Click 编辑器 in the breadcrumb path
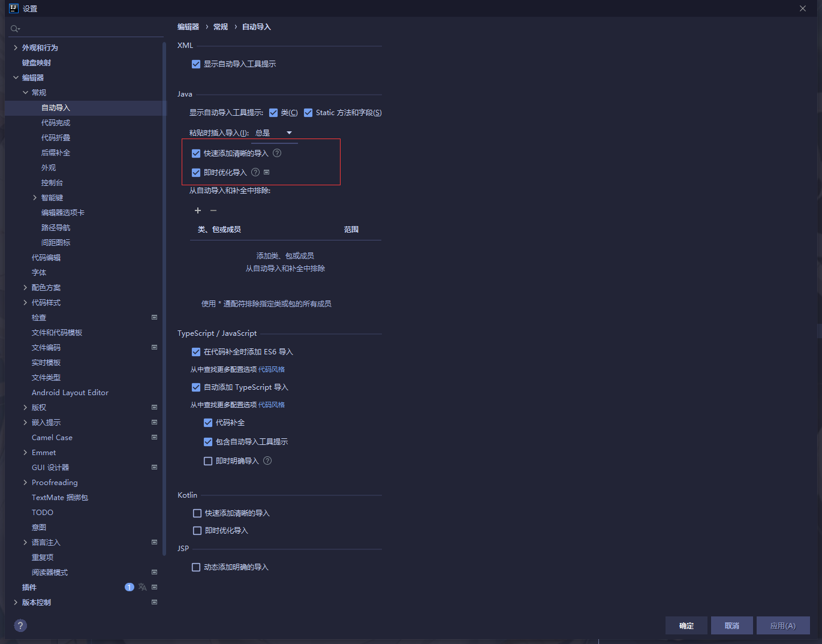The height and width of the screenshot is (644, 822). [188, 27]
